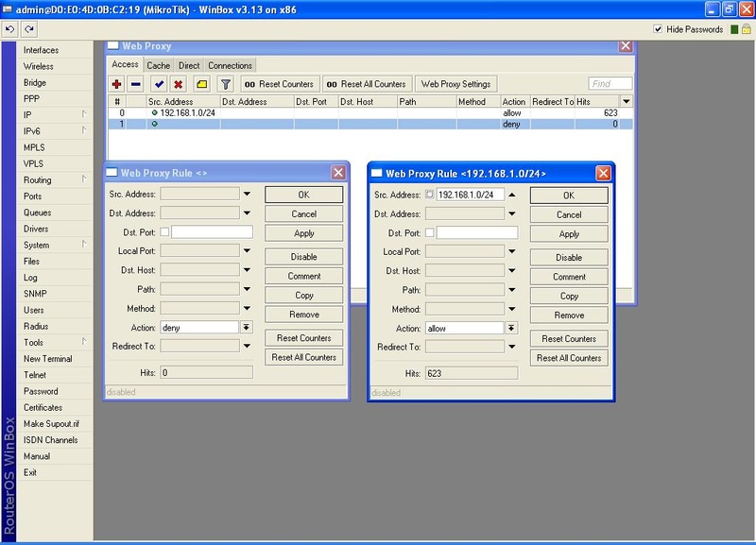The height and width of the screenshot is (545, 756).
Task: Expand Src. Address in deny rule dialog
Action: click(x=247, y=194)
